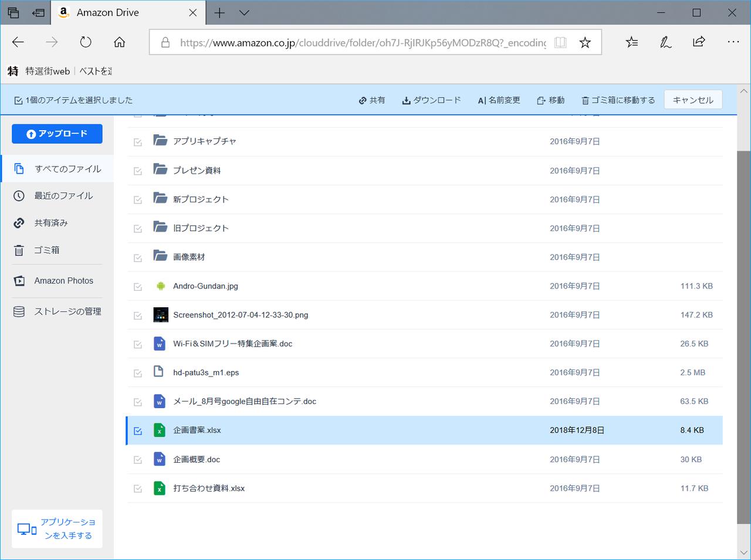Image resolution: width=751 pixels, height=560 pixels.
Task: Open 最近のファイル in the sidebar
Action: (63, 196)
